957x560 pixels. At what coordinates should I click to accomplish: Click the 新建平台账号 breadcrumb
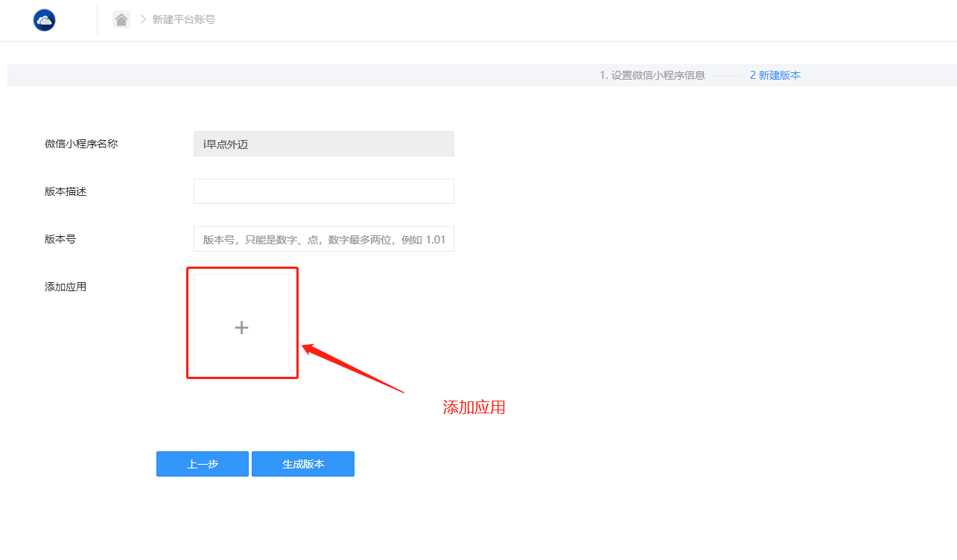(184, 19)
